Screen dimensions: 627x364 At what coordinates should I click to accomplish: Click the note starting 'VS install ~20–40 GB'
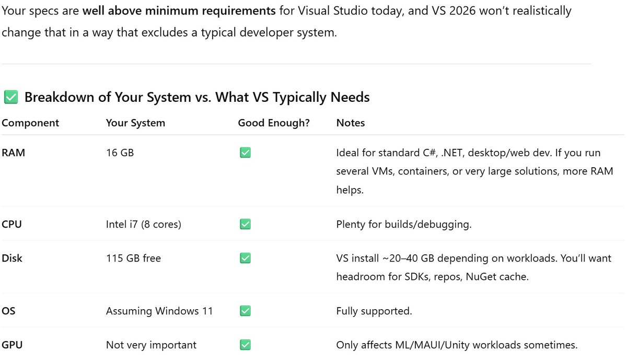(473, 267)
